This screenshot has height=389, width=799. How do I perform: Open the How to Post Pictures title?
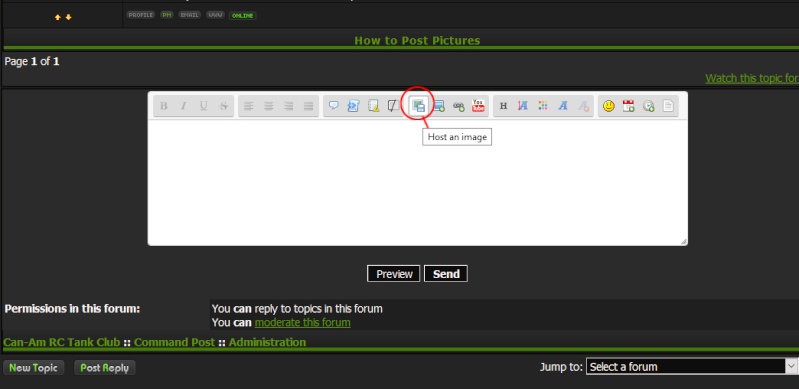click(x=417, y=40)
